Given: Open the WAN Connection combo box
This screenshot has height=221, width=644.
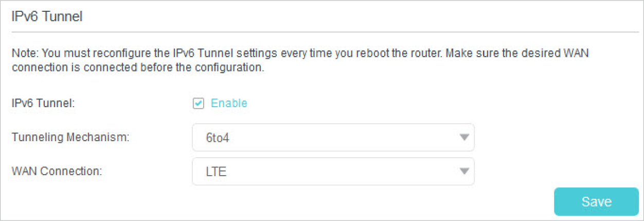Looking at the screenshot, I should pyautogui.click(x=333, y=171).
